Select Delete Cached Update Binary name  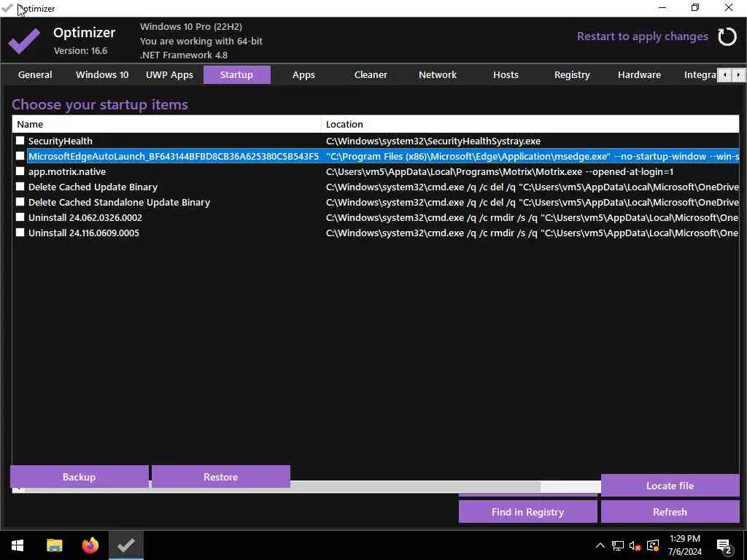(x=93, y=187)
